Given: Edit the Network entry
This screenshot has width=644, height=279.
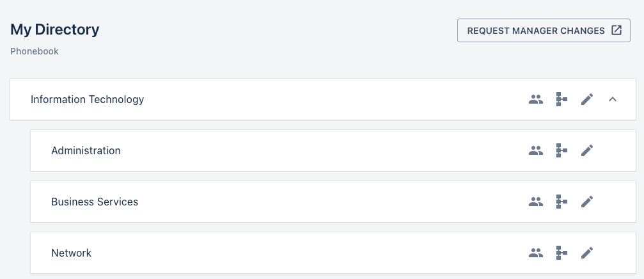Looking at the screenshot, I should point(587,253).
